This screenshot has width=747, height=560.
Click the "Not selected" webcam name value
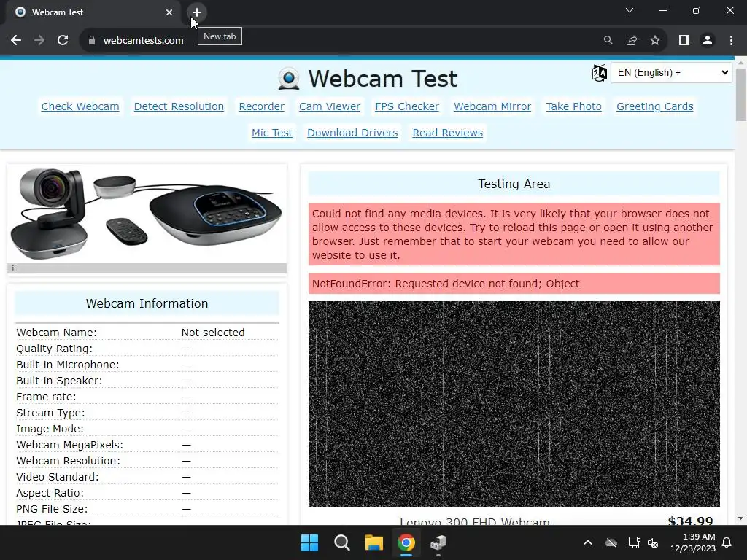point(213,332)
